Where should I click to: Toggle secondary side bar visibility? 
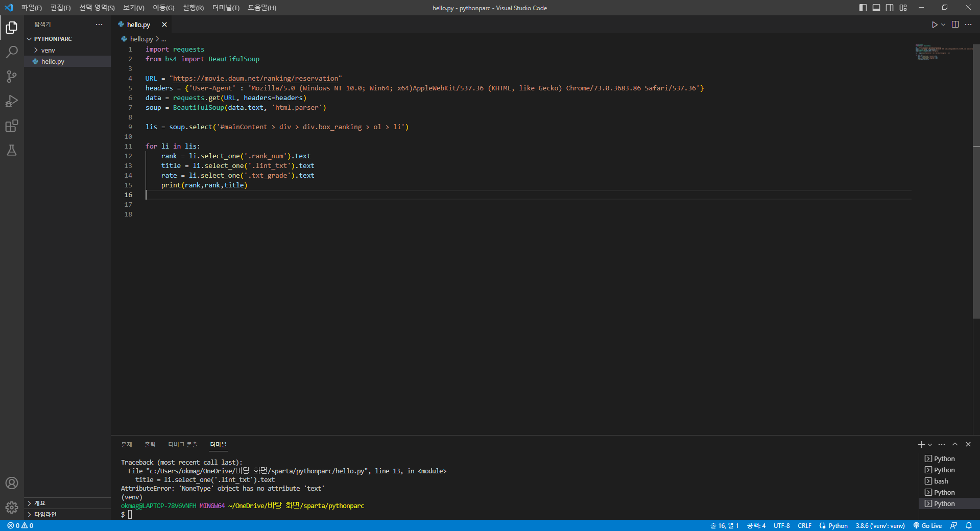(890, 8)
